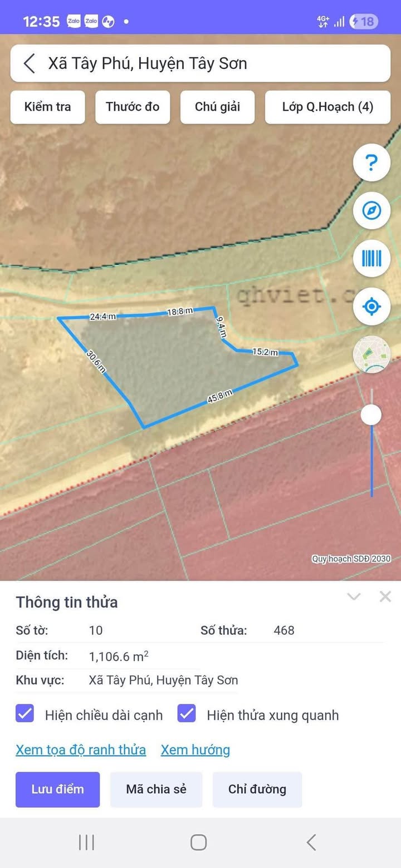
Task: Open the Xem hướng link
Action: click(195, 750)
